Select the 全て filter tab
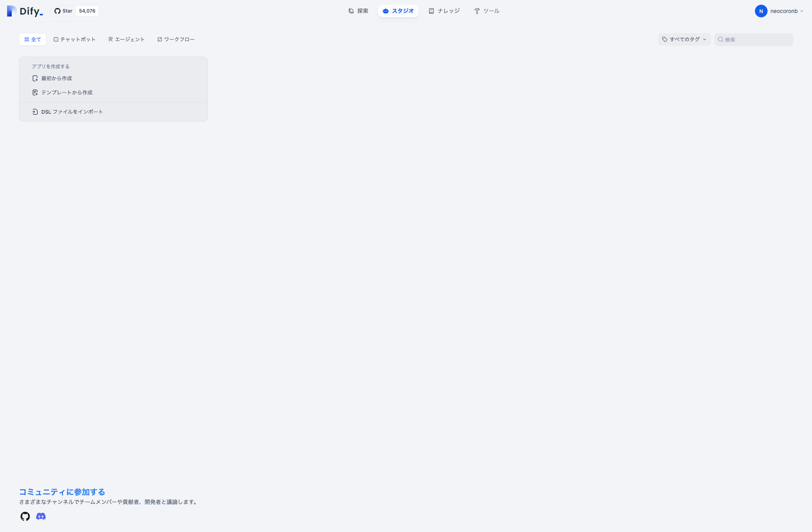 pos(33,39)
